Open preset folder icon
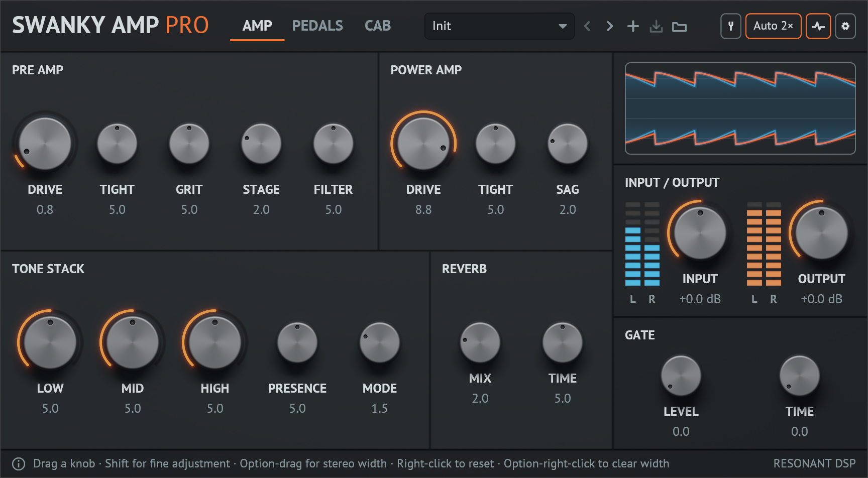The width and height of the screenshot is (868, 478). pos(679,27)
